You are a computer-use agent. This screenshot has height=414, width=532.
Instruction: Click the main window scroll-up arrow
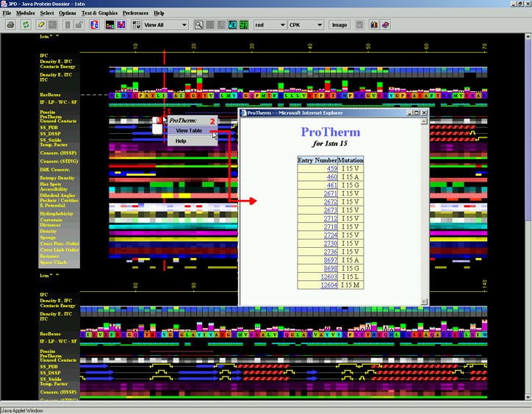[x=528, y=36]
